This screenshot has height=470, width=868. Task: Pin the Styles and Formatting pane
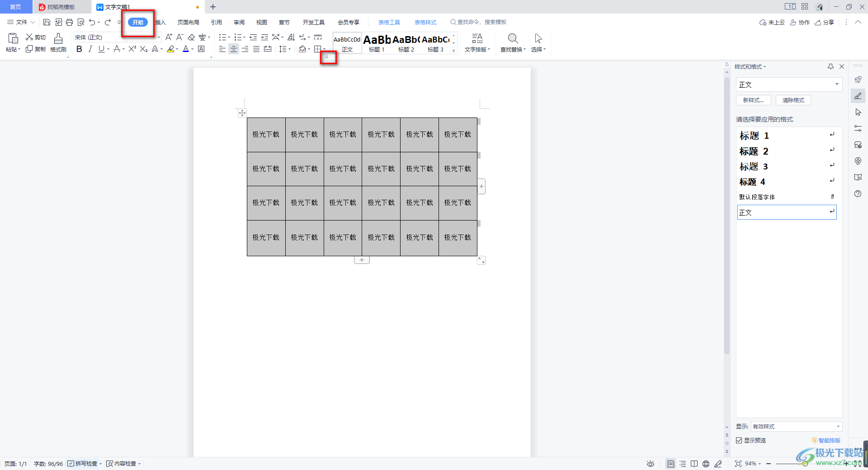[x=830, y=66]
